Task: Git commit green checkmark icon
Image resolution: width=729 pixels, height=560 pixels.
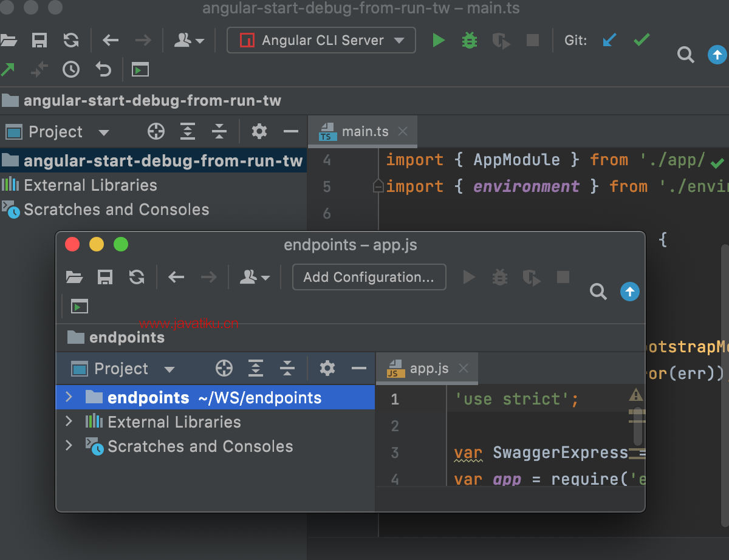Action: (642, 40)
